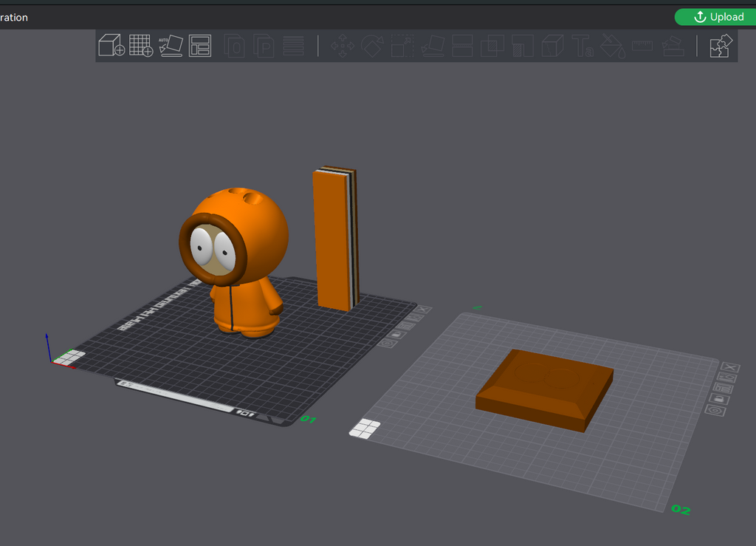Select the Move tool
This screenshot has width=756, height=546.
pos(343,46)
